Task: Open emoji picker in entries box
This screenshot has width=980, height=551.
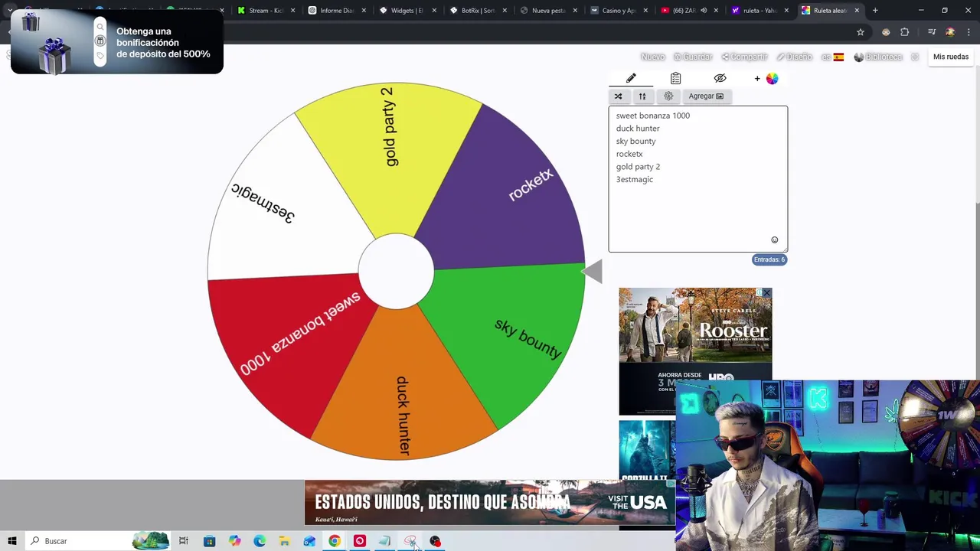Action: tap(774, 240)
